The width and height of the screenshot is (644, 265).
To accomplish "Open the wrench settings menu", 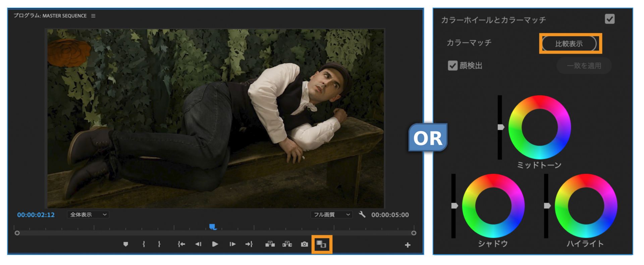I will point(362,214).
